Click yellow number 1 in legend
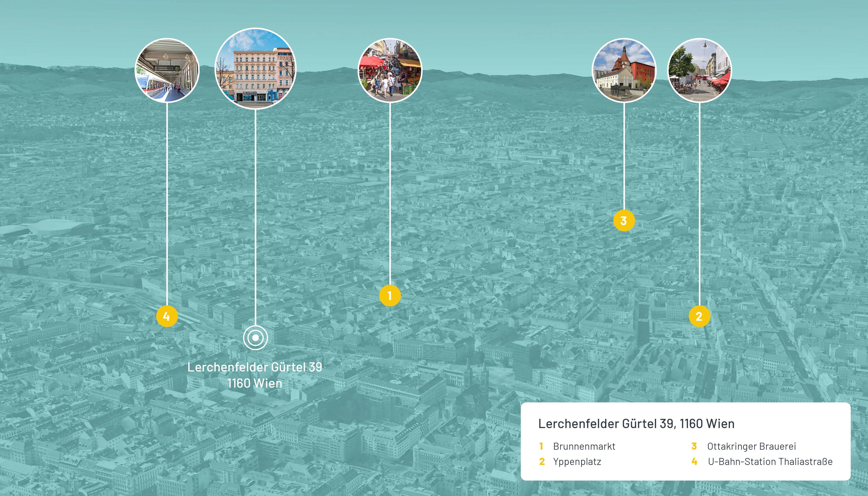This screenshot has width=868, height=496. coord(541,446)
